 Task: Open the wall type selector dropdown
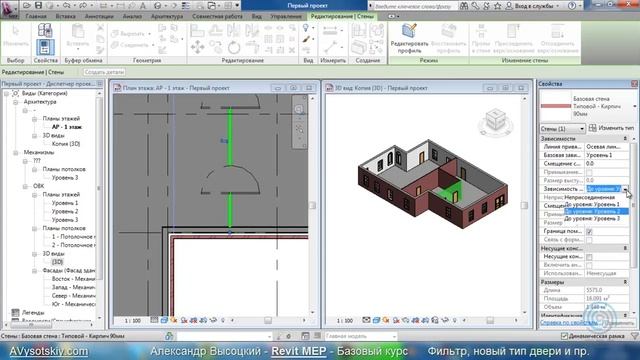[635, 107]
